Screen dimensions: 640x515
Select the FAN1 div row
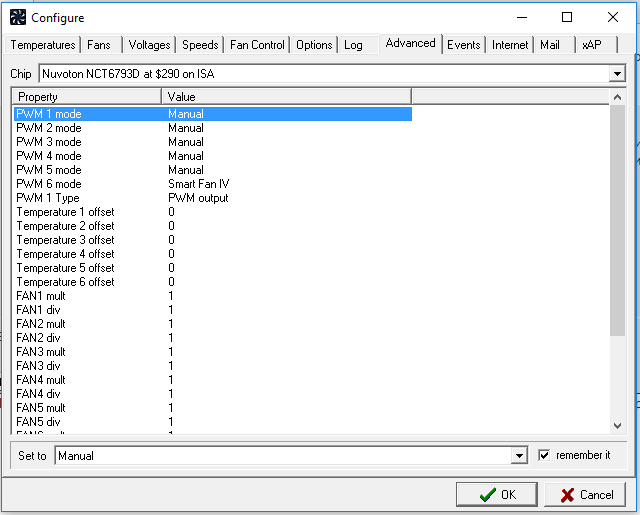pos(213,310)
